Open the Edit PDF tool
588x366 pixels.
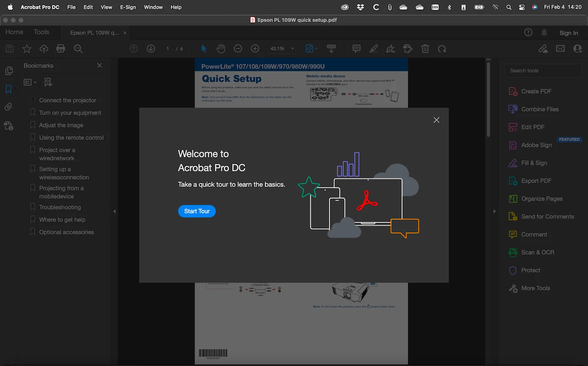(532, 127)
